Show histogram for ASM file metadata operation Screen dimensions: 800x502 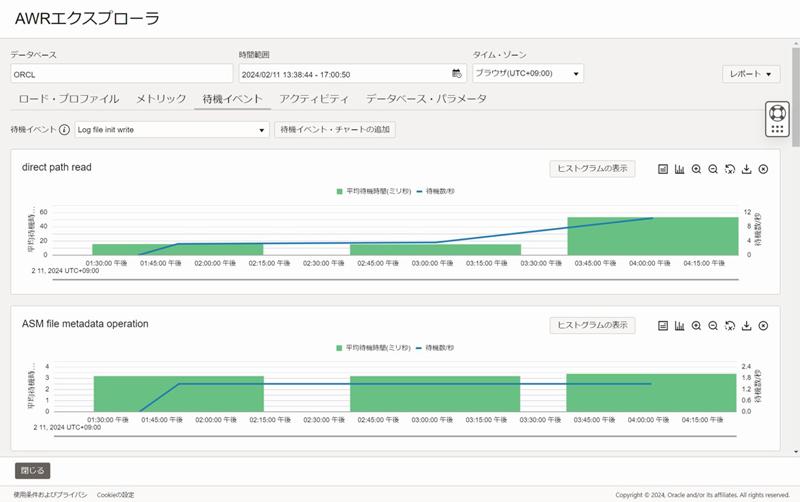(592, 325)
